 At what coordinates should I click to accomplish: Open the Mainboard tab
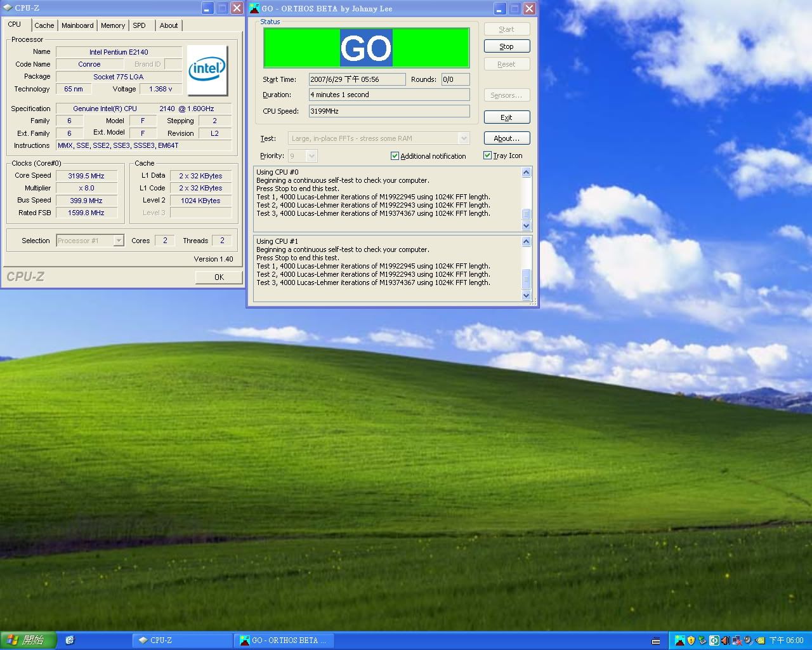pyautogui.click(x=77, y=25)
